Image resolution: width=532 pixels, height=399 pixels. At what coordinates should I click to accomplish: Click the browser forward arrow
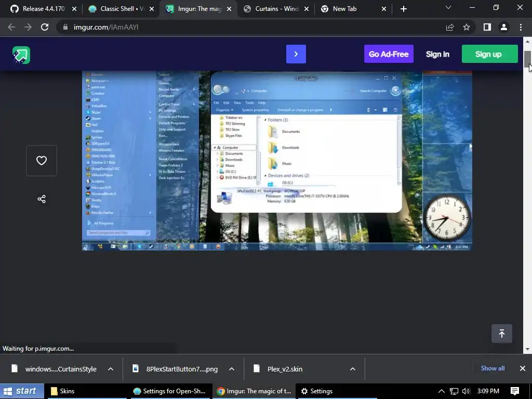click(28, 27)
